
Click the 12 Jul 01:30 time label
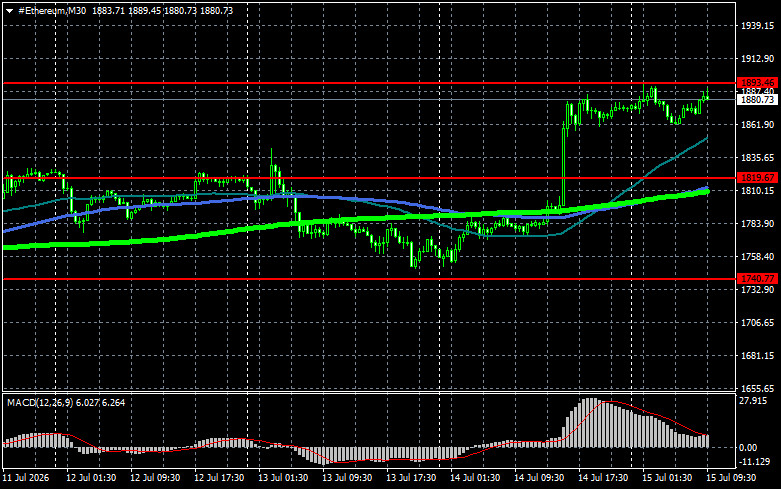click(91, 478)
